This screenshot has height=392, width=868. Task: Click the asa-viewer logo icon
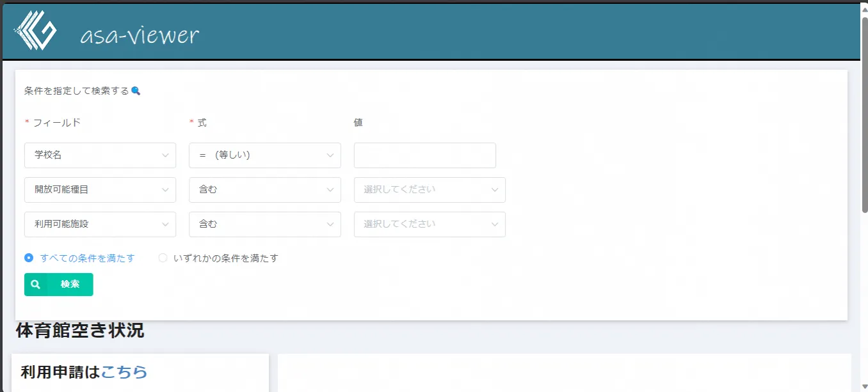click(x=36, y=31)
